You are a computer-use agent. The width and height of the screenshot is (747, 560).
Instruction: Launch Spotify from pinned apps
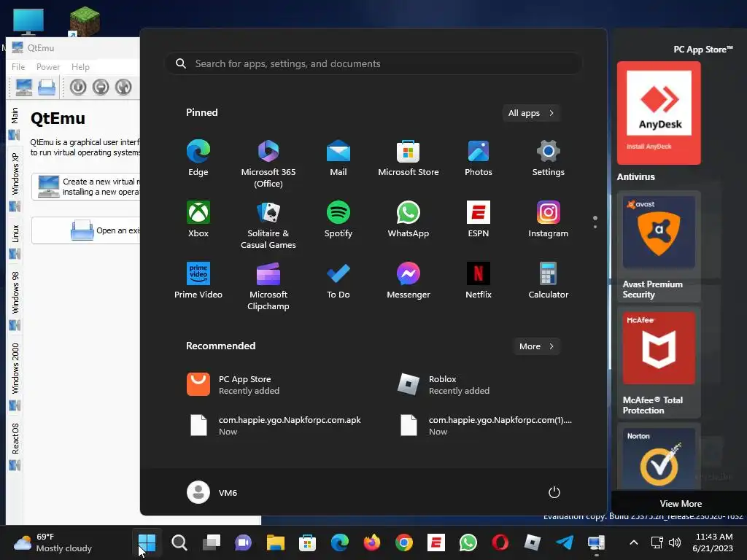click(x=338, y=219)
